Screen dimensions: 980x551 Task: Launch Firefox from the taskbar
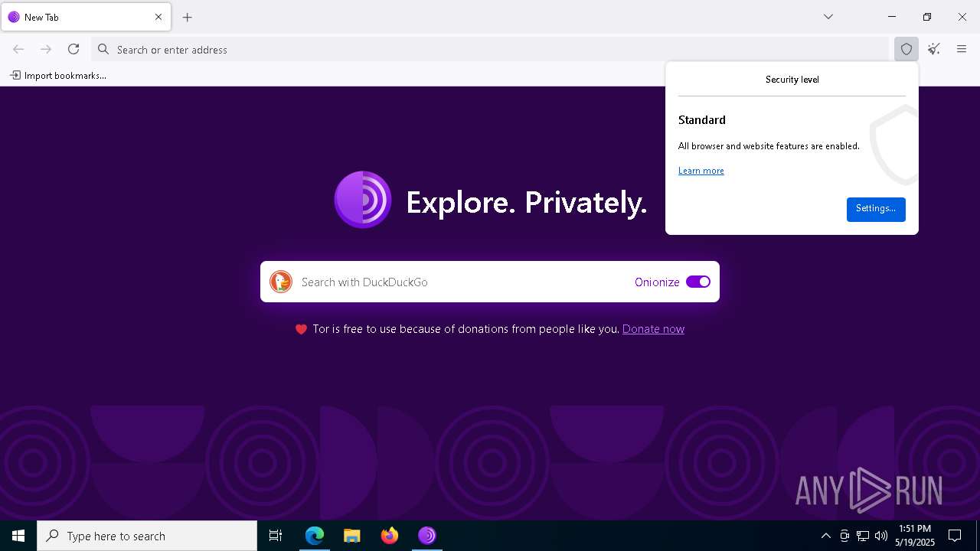390,536
